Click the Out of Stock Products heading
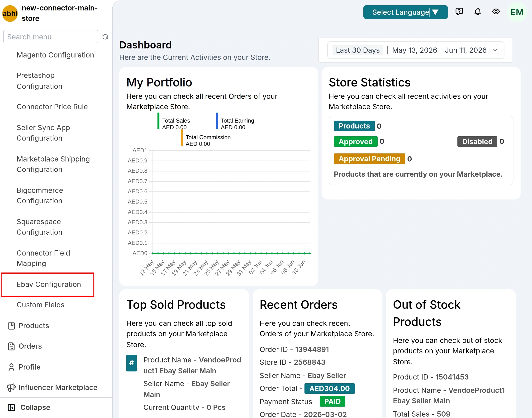The image size is (532, 418). tap(427, 313)
